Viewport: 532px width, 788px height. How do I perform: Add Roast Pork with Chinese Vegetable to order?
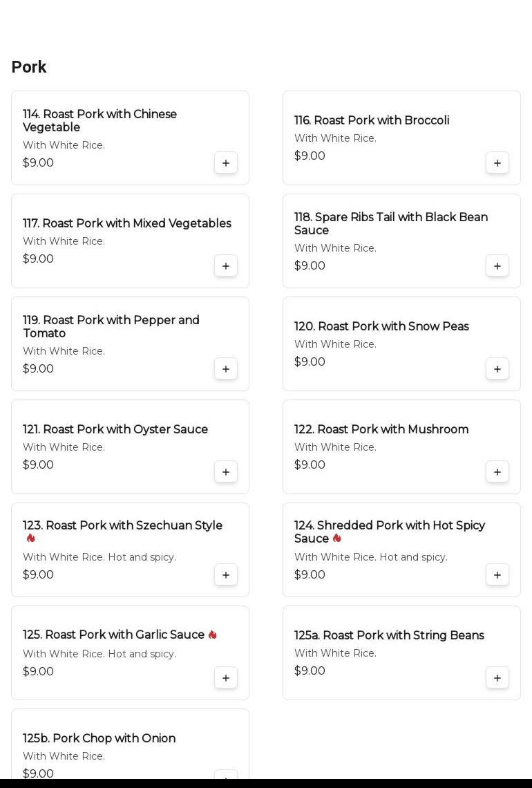pos(226,163)
